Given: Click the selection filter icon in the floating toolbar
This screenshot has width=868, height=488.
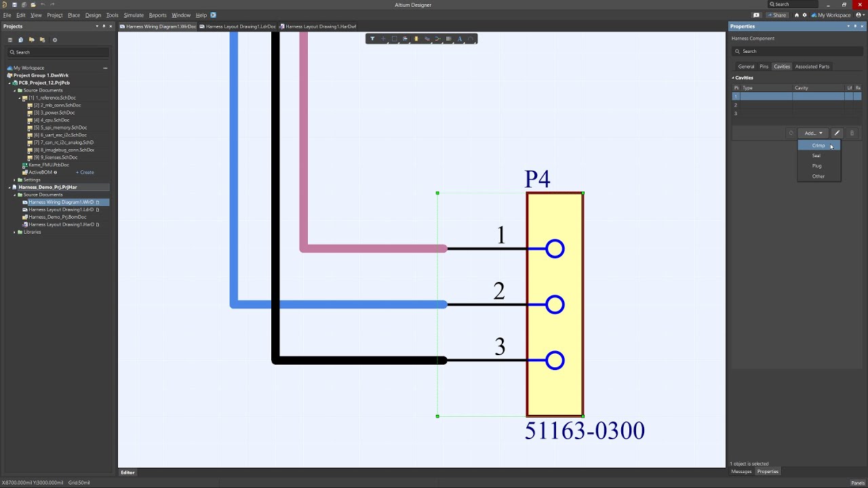Looking at the screenshot, I should click(x=372, y=39).
